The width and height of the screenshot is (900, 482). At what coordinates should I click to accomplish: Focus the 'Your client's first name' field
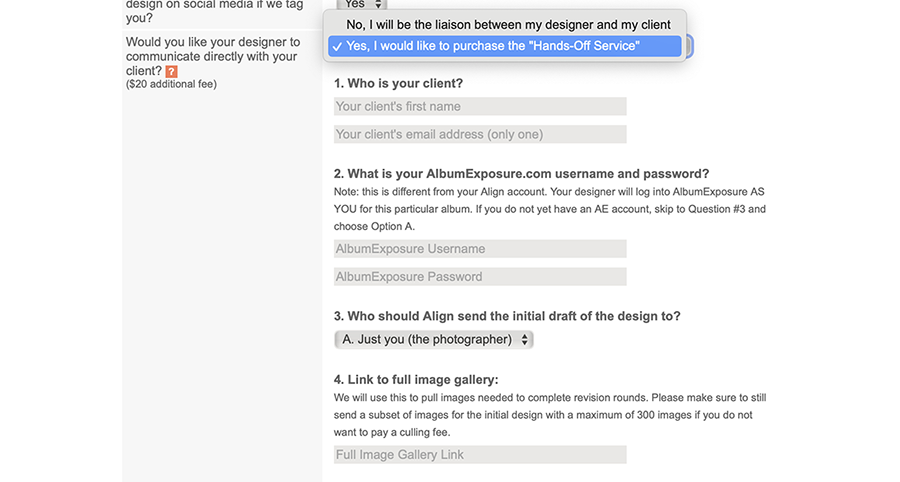coord(480,106)
